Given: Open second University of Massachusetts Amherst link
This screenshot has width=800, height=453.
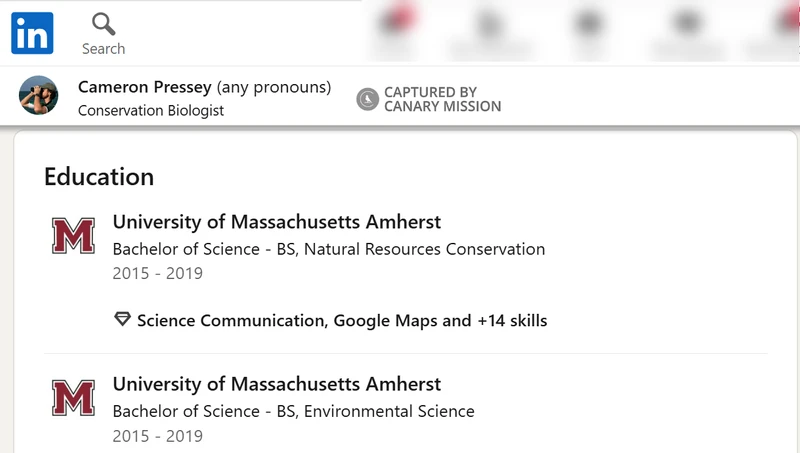Looking at the screenshot, I should coord(276,384).
